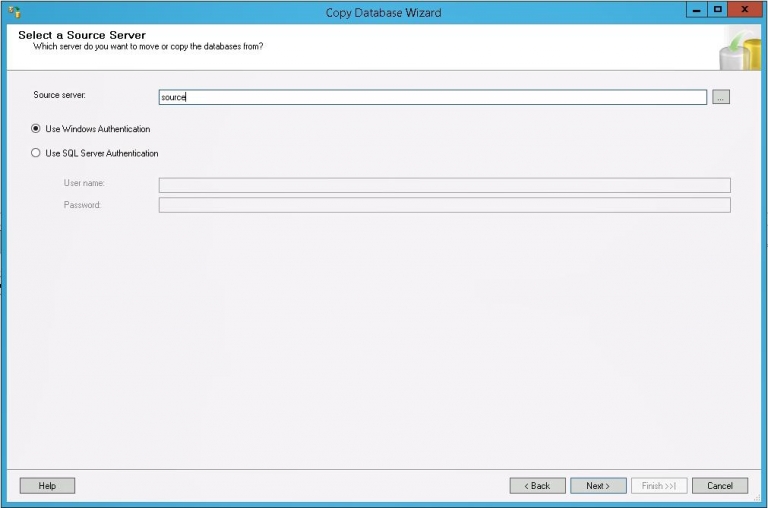The width and height of the screenshot is (768, 508).
Task: Open the source server browse (...) button
Action: click(721, 97)
